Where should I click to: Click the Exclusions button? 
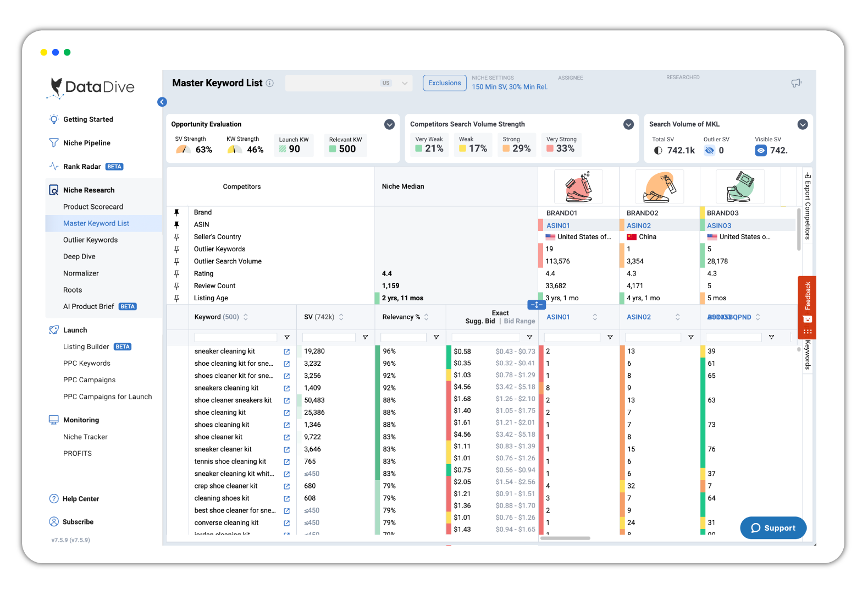click(445, 83)
